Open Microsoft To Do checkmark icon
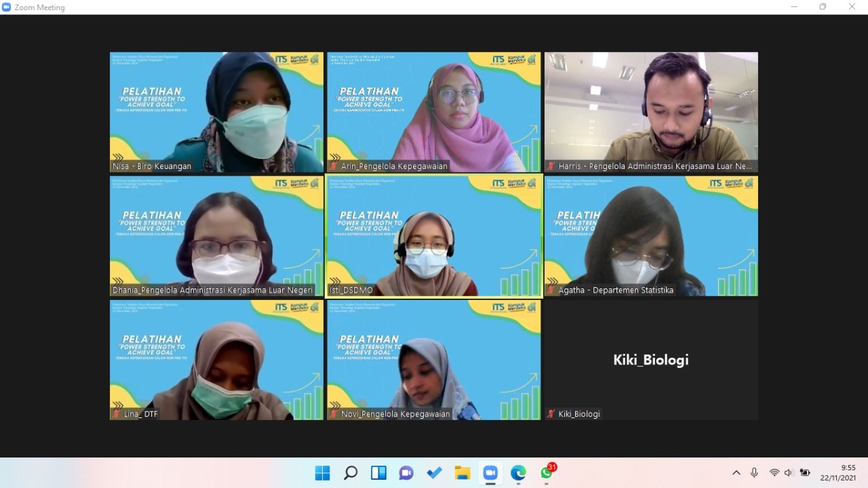Viewport: 868px width, 488px height. (434, 473)
